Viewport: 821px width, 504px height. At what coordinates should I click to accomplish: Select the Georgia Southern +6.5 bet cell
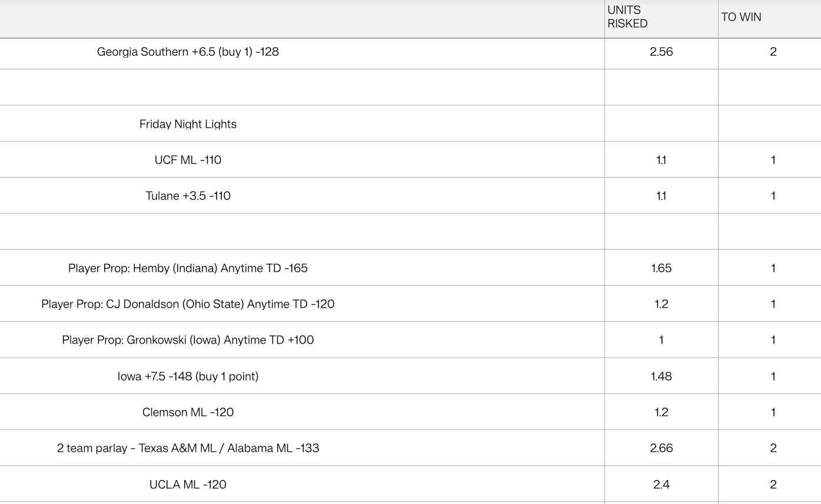(x=188, y=52)
